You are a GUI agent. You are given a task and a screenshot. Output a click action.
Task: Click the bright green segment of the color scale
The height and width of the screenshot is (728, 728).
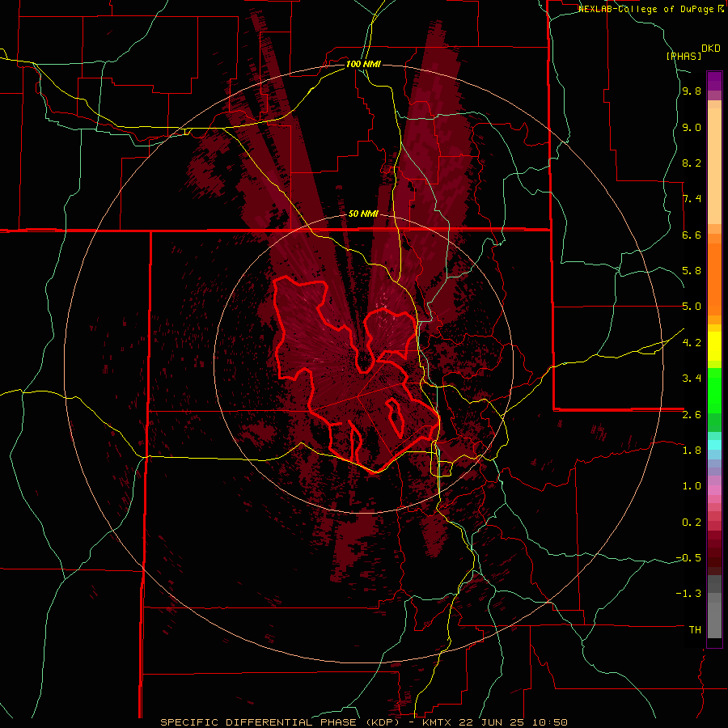click(714, 390)
